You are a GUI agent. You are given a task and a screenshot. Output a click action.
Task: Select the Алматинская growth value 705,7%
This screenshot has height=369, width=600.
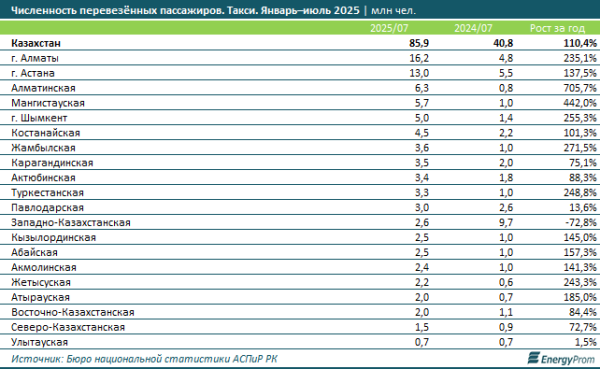pyautogui.click(x=580, y=88)
